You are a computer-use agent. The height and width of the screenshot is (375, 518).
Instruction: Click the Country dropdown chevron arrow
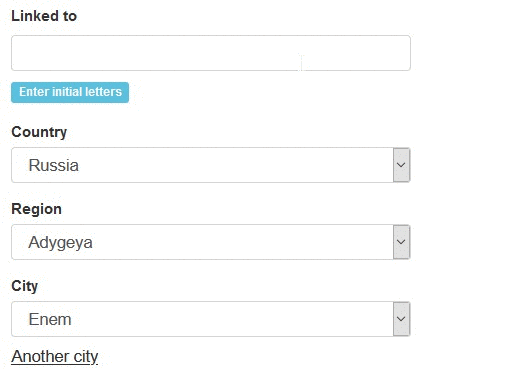pyautogui.click(x=401, y=165)
